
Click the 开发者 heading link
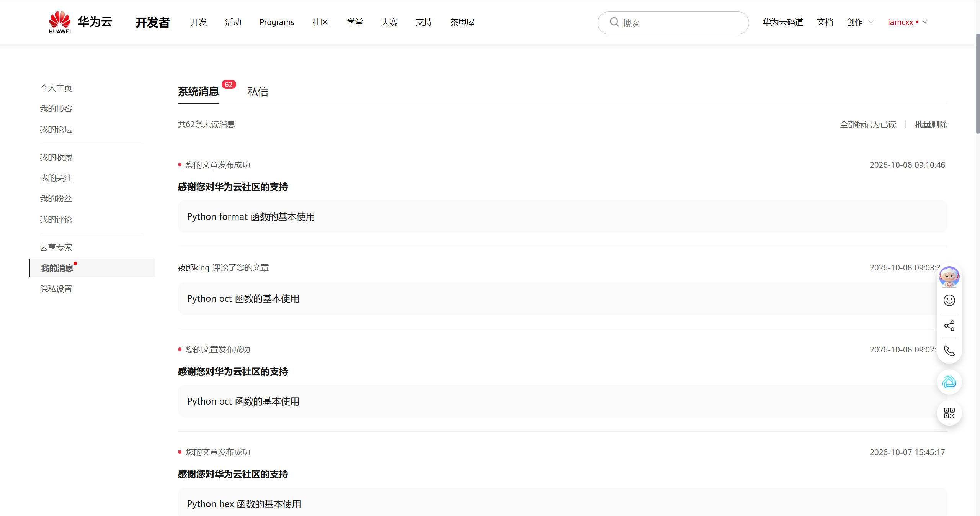tap(152, 22)
